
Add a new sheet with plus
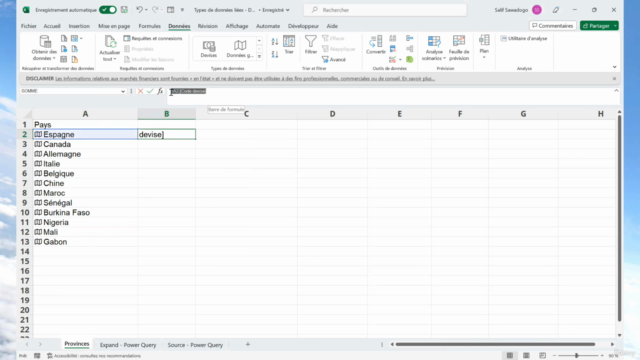248,344
